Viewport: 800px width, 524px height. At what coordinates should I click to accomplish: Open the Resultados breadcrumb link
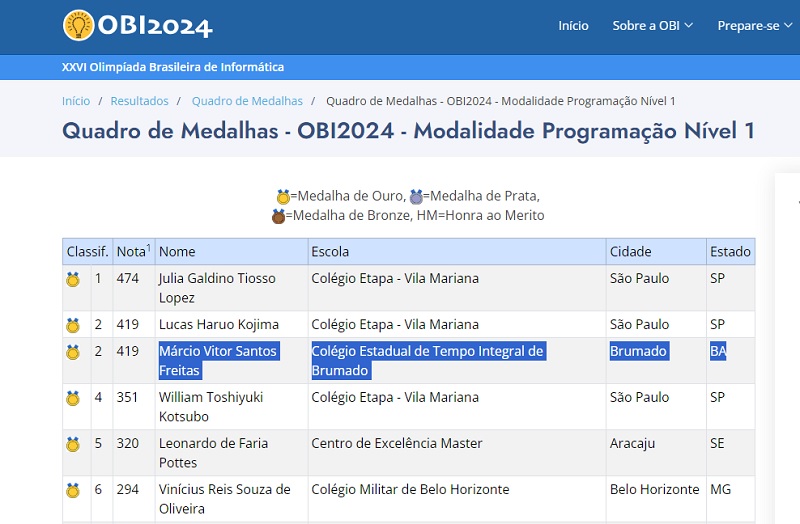pos(139,101)
